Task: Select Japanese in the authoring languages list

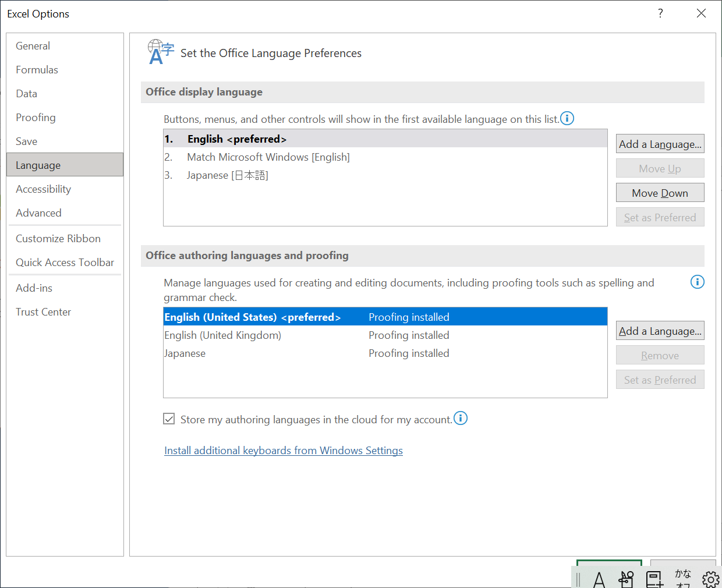Action: [185, 353]
